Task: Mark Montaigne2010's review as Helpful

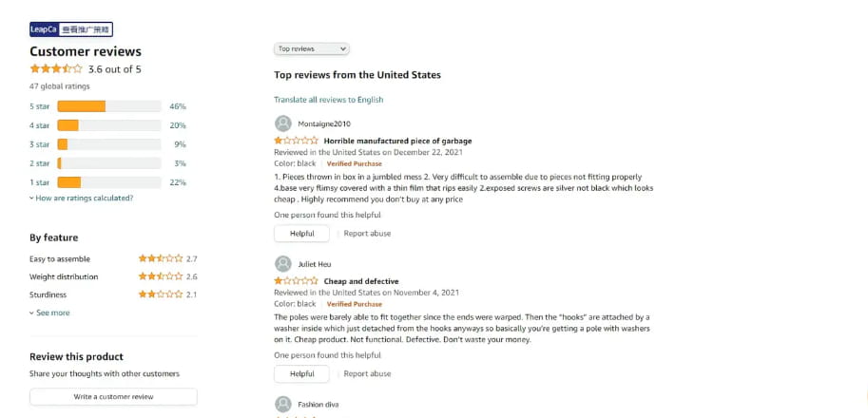Action: (301, 234)
